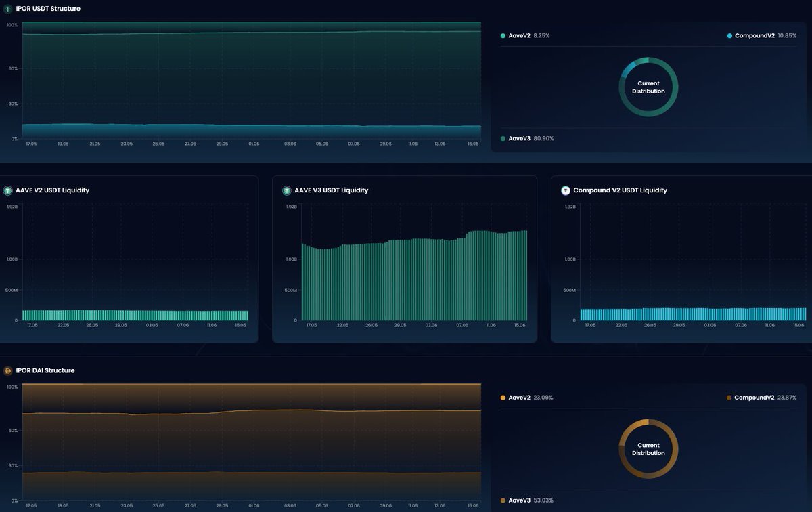812x512 pixels.
Task: Click the 11.06 date on Compound V2 liquidity chart
Action: (x=769, y=325)
